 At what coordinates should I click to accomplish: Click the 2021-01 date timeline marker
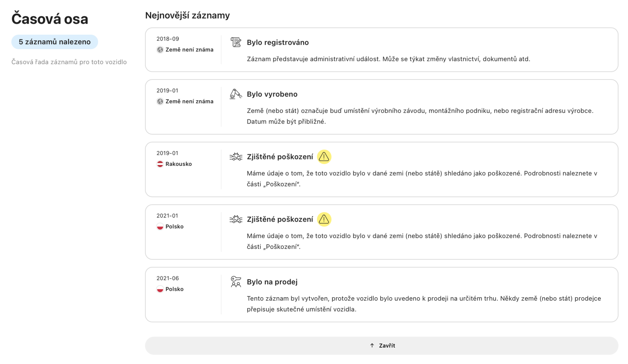[167, 216]
